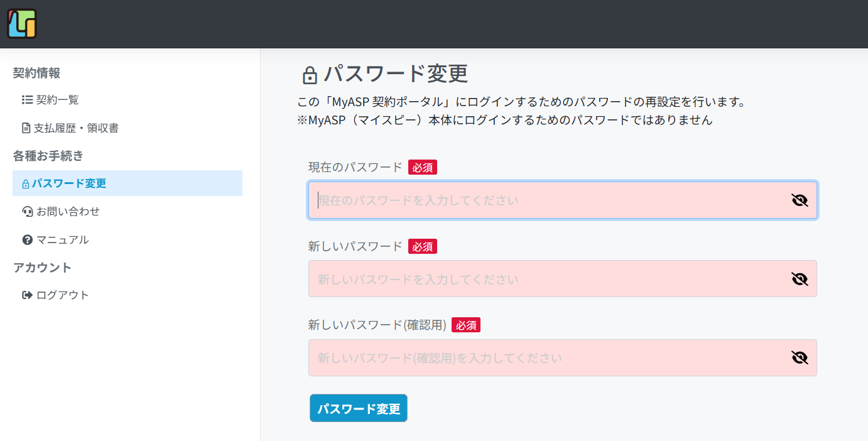Click the 新しいパスワード input field
The width and height of the screenshot is (868, 441).
563,279
